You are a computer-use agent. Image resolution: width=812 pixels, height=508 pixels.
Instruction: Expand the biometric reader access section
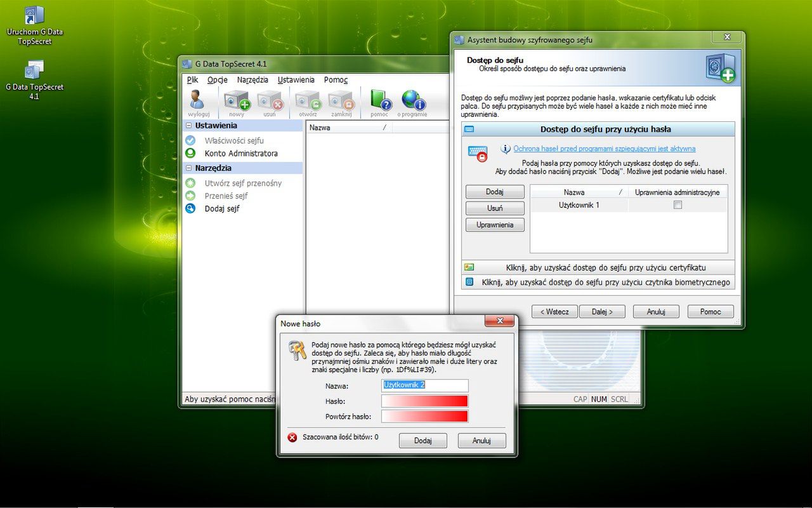598,282
